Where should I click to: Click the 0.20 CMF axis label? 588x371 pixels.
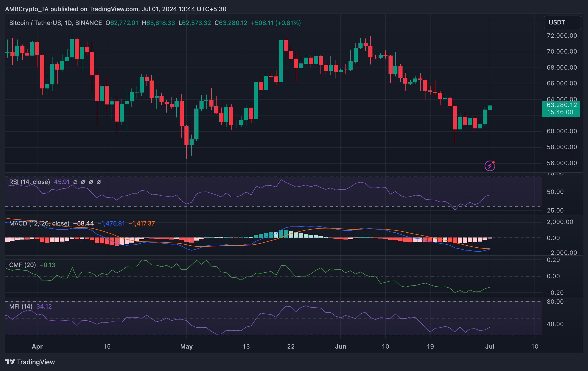pyautogui.click(x=553, y=260)
